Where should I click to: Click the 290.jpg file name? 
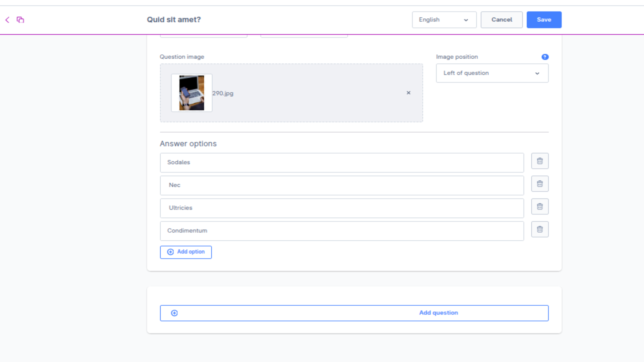(223, 94)
